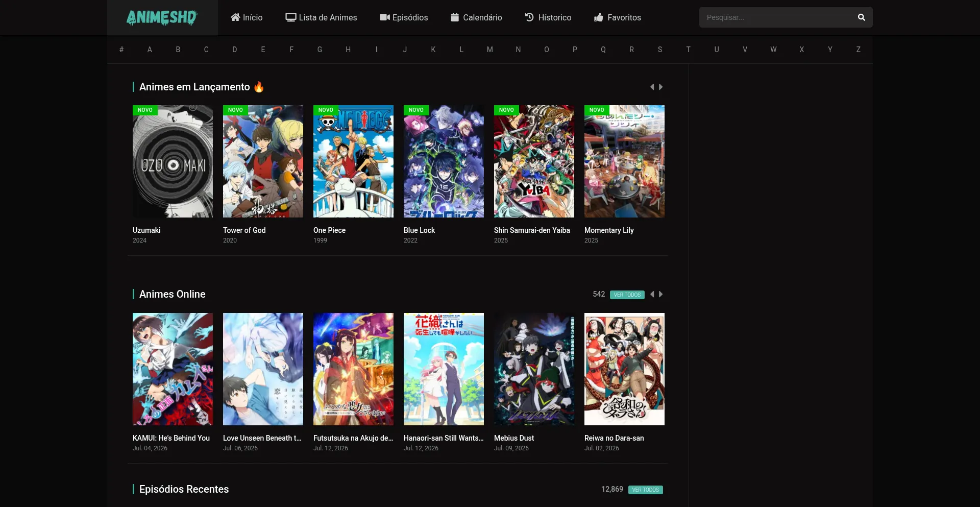Image resolution: width=980 pixels, height=507 pixels.
Task: Click the Mebius Dust title text
Action: [x=514, y=438]
